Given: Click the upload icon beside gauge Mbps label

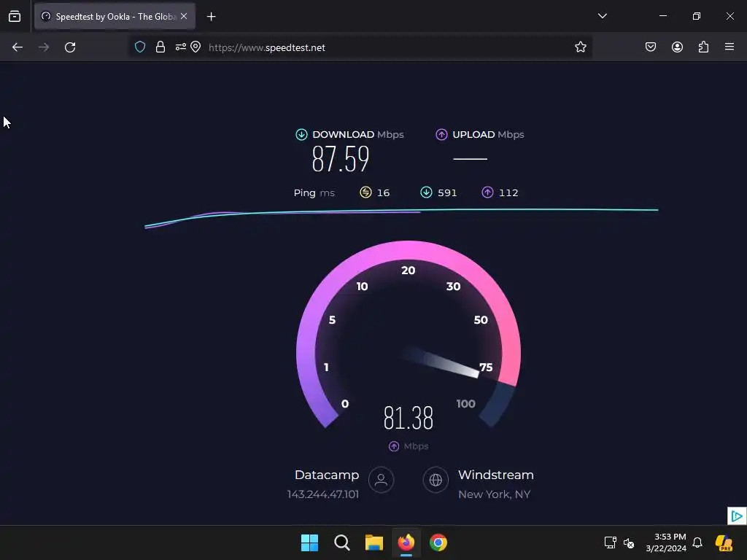Looking at the screenshot, I should pyautogui.click(x=394, y=446).
